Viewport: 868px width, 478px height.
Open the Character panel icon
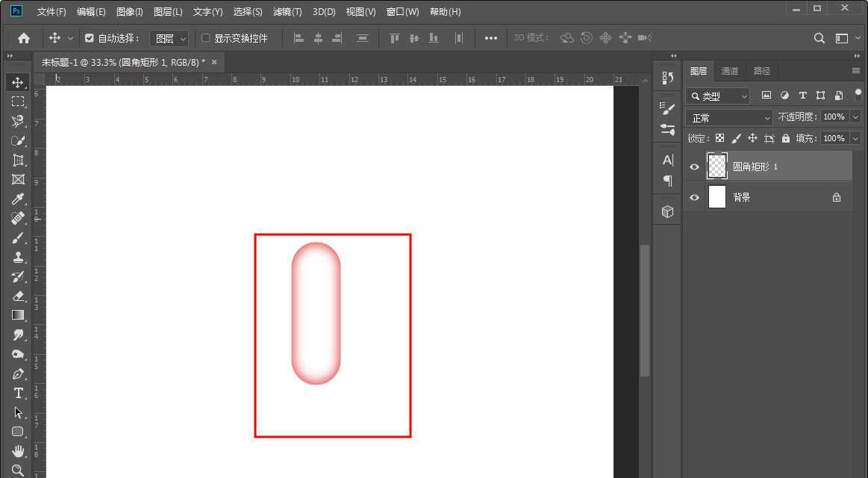pos(666,160)
